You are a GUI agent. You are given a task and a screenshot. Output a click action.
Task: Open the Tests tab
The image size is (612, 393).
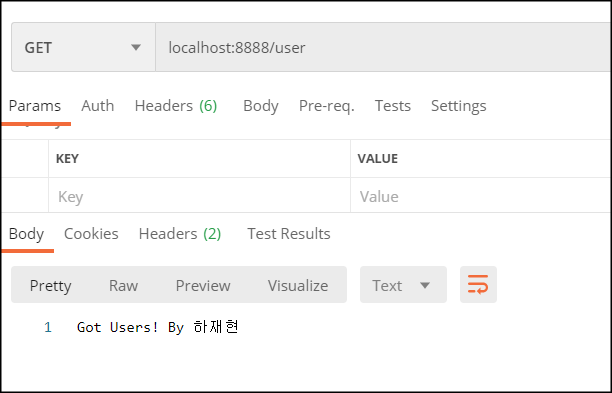(x=393, y=106)
